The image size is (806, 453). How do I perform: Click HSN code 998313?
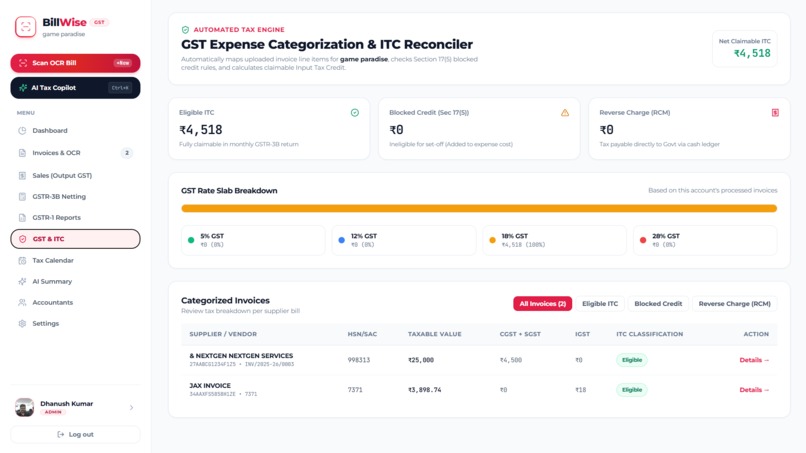pyautogui.click(x=359, y=360)
